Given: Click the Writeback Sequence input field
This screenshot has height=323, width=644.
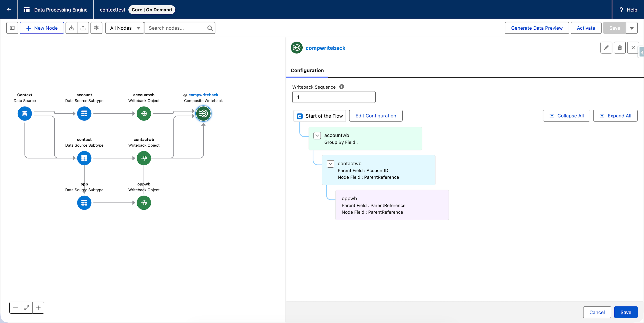Looking at the screenshot, I should tap(334, 97).
